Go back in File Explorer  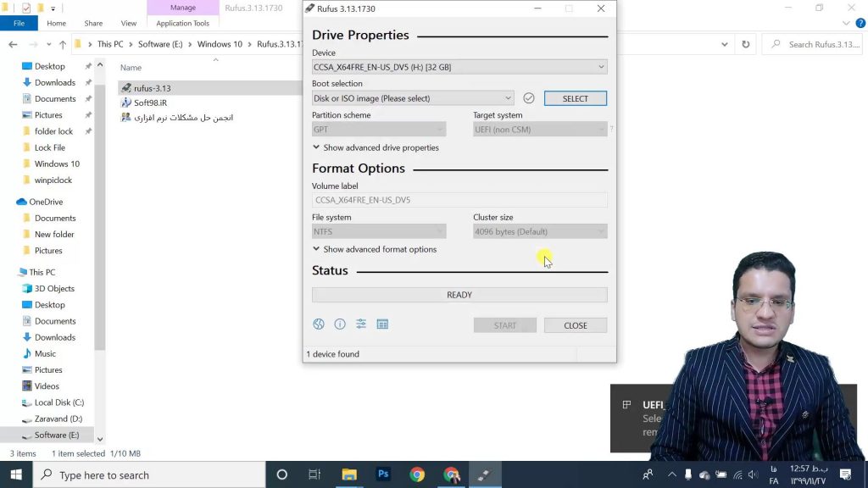coord(13,44)
